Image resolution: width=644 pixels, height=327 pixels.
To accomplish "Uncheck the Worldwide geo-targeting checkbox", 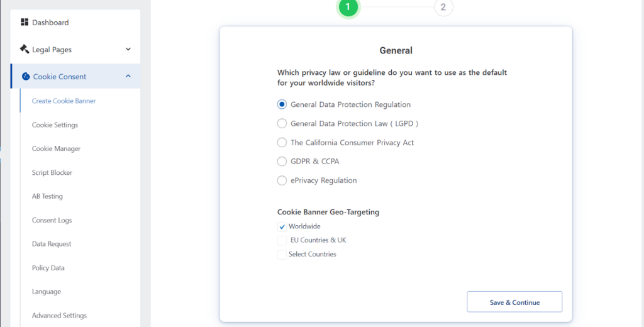I will pos(282,226).
